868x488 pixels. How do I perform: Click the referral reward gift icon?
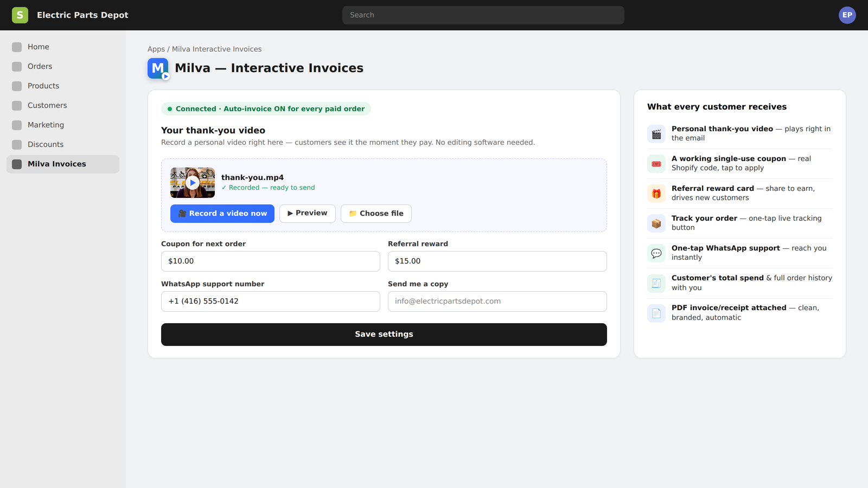pos(656,194)
